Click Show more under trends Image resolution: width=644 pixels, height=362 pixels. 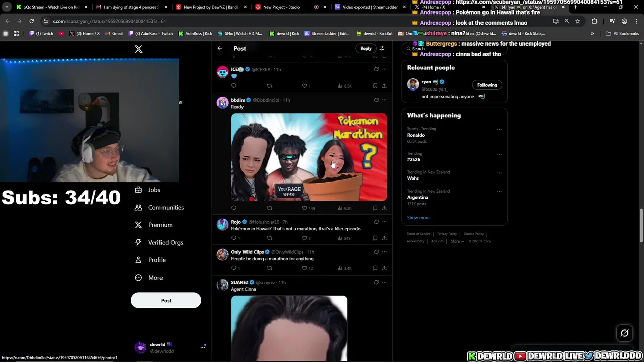418,218
